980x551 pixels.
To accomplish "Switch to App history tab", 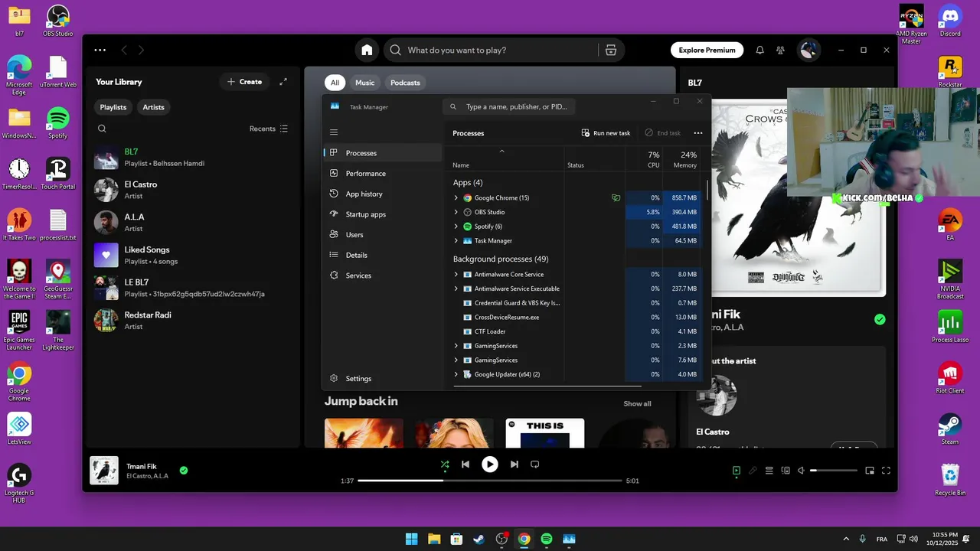I will [x=382, y=194].
